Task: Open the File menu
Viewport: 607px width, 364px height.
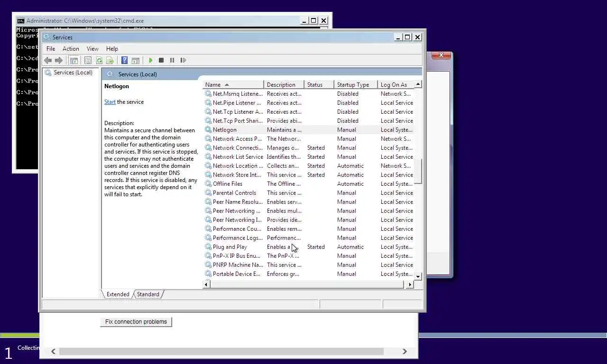Action: [x=51, y=49]
